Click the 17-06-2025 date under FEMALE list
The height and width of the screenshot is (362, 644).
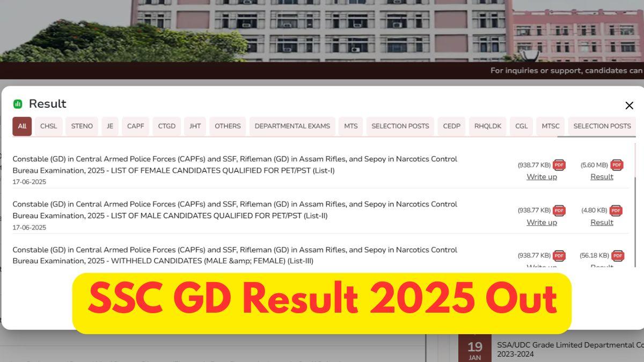click(x=30, y=182)
